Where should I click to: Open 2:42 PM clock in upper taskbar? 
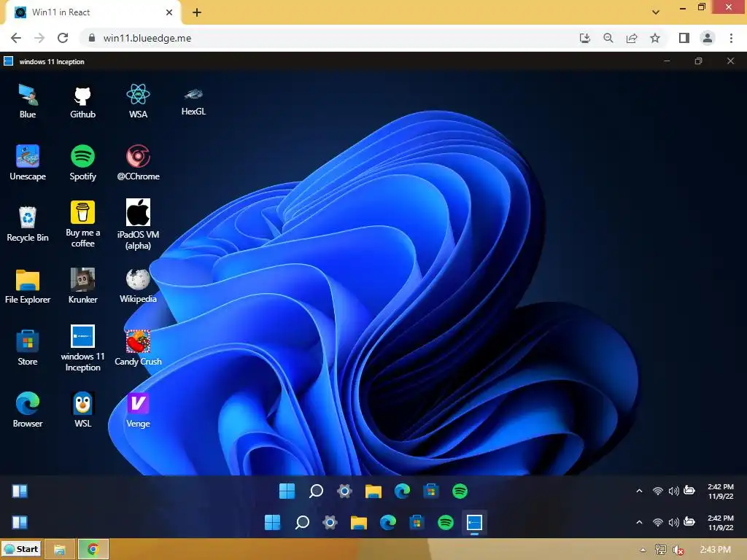pos(720,491)
